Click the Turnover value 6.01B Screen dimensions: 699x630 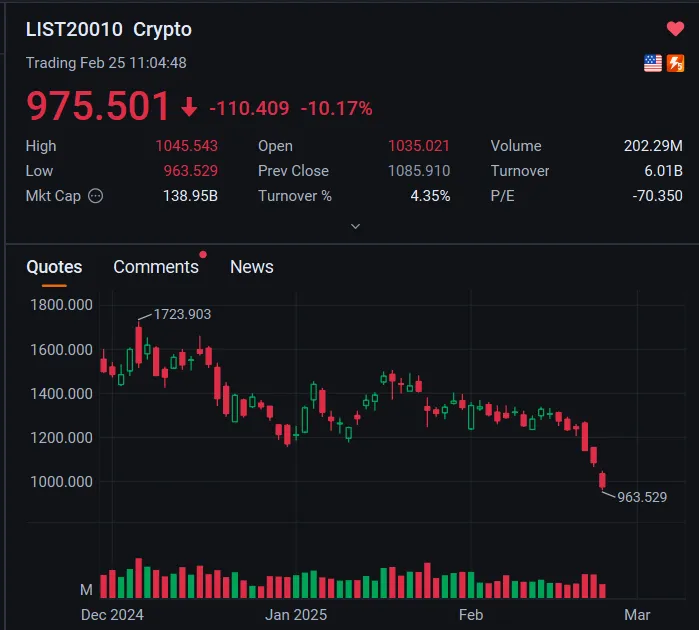pyautogui.click(x=663, y=171)
